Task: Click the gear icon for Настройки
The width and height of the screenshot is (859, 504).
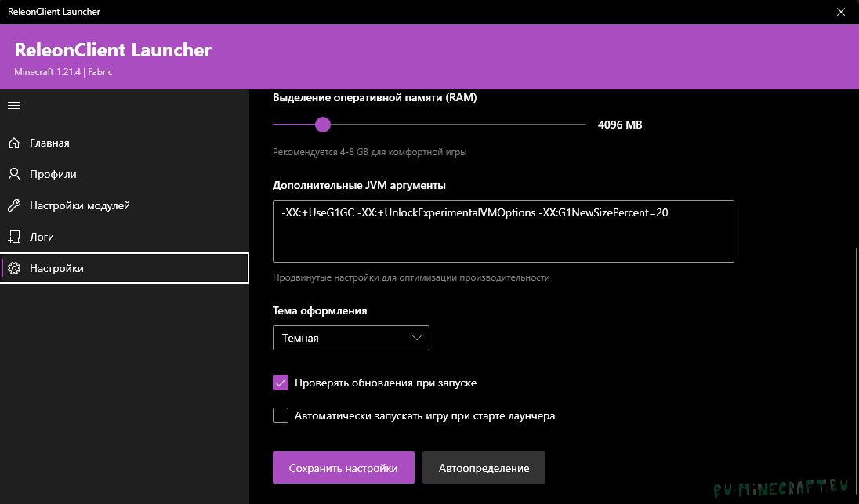Action: click(13, 268)
